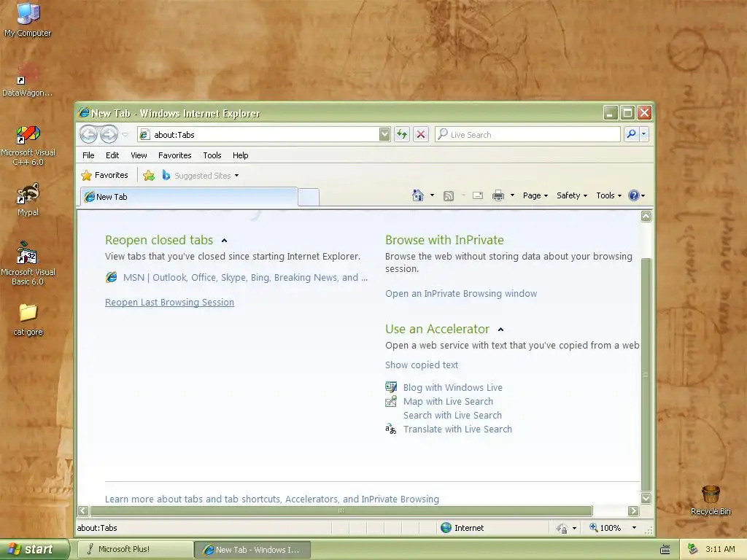Click Blog with Windows Live accelerator
Viewport: 747px width, 560px height.
452,388
